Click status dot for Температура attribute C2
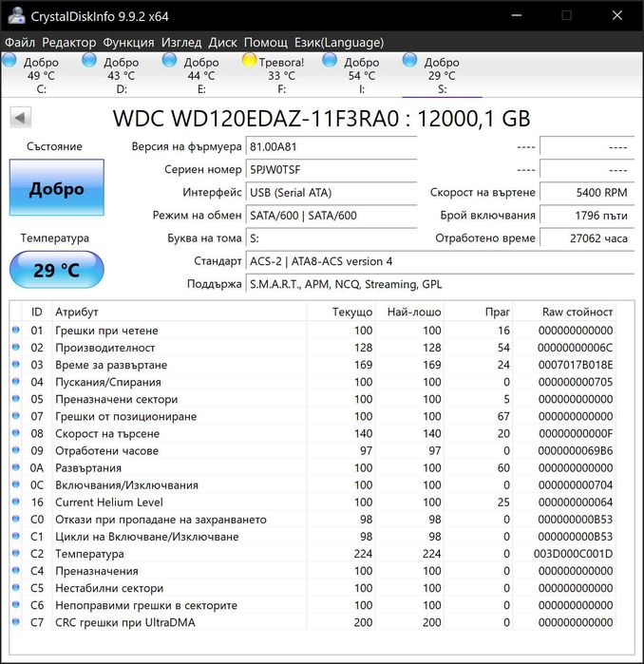The width and height of the screenshot is (644, 664). pos(15,553)
